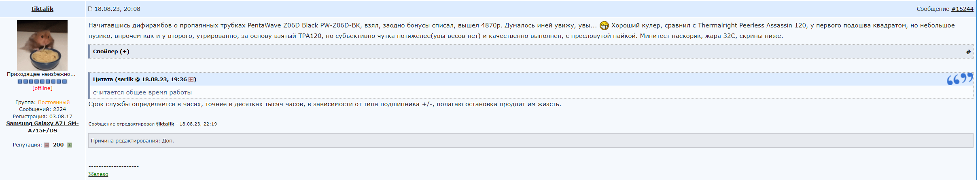Click the blue quotation marks icon

tap(959, 79)
